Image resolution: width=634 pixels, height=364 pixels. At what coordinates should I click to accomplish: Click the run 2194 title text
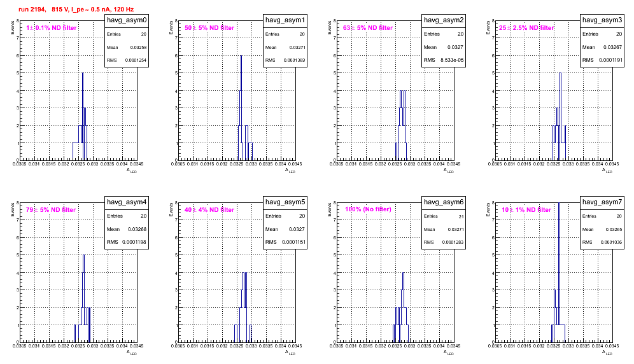[x=76, y=10]
